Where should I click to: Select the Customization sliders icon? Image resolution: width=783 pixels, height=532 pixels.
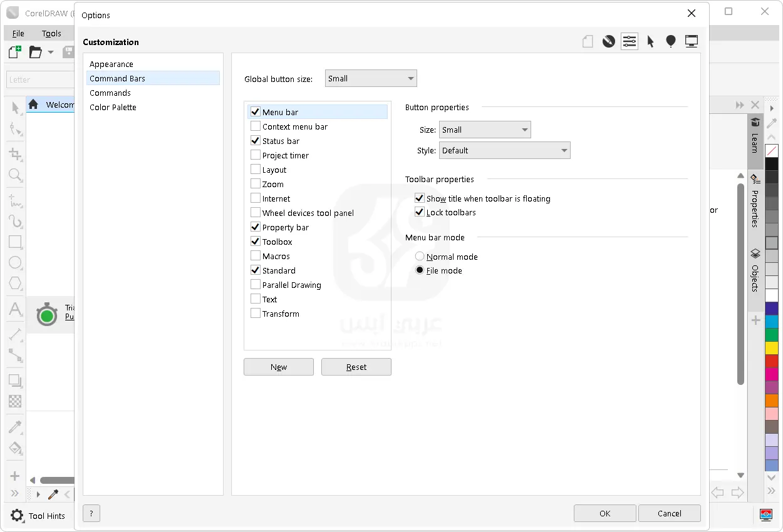coord(629,42)
